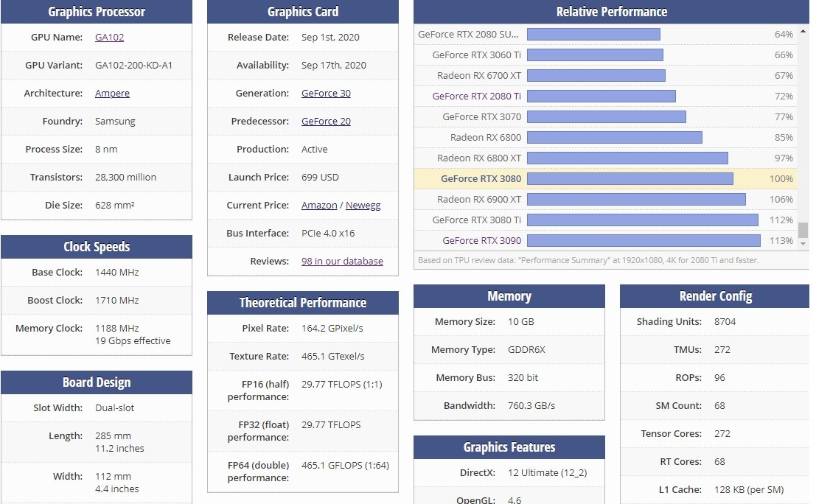Open the Amazon current price link
This screenshot has width=816, height=504.
tap(319, 205)
